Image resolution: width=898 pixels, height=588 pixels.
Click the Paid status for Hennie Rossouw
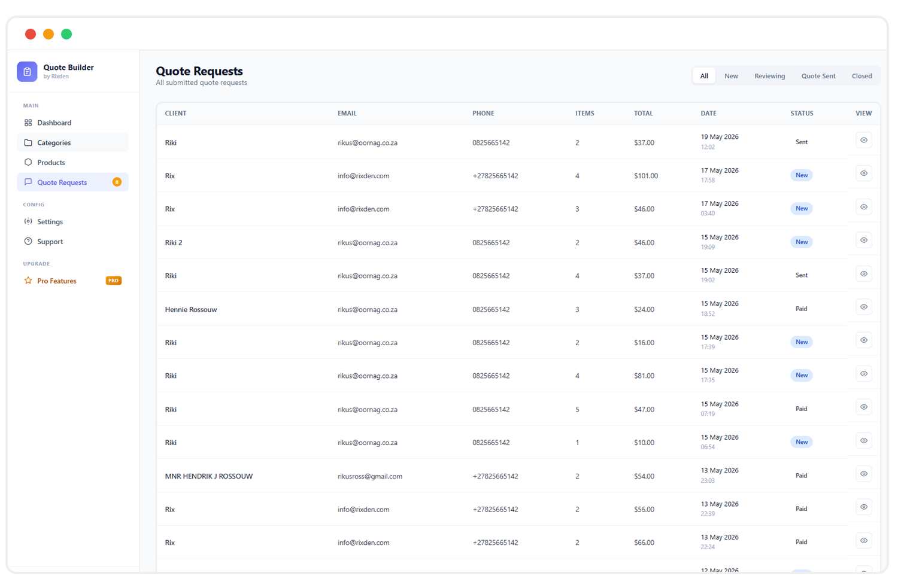tap(801, 309)
